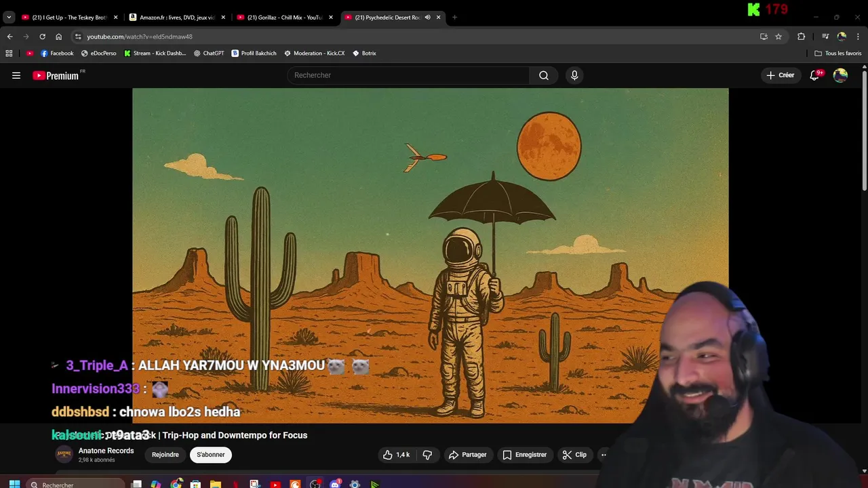This screenshot has width=868, height=488.
Task: Click S'abonner subscribe button
Action: (x=211, y=455)
